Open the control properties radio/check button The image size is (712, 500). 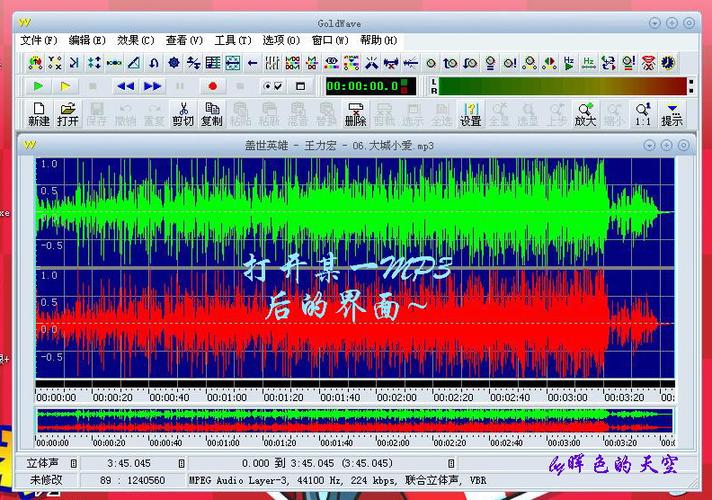pyautogui.click(x=273, y=86)
